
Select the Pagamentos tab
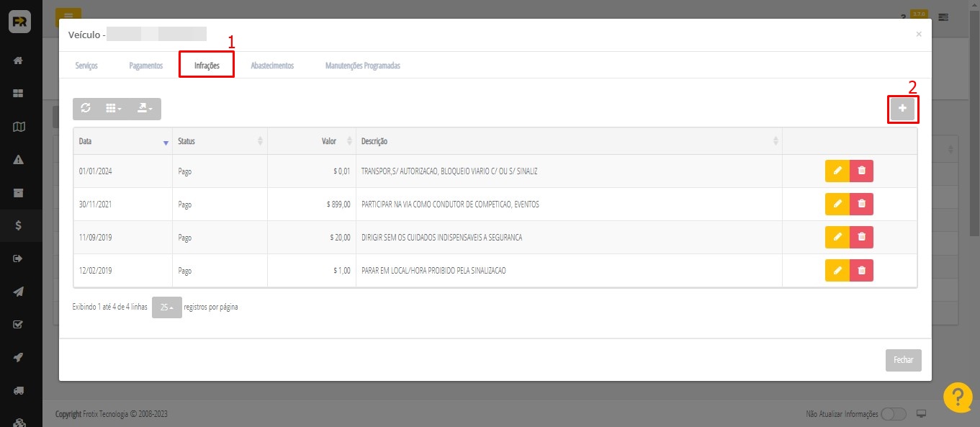tap(145, 66)
